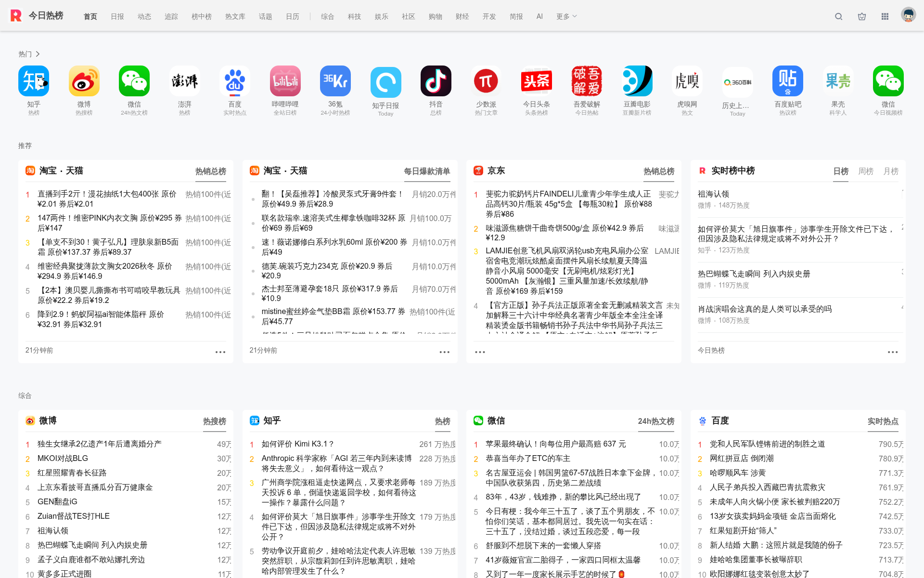
Task: Click the 今日热榜 logo
Action: pyautogui.click(x=37, y=15)
